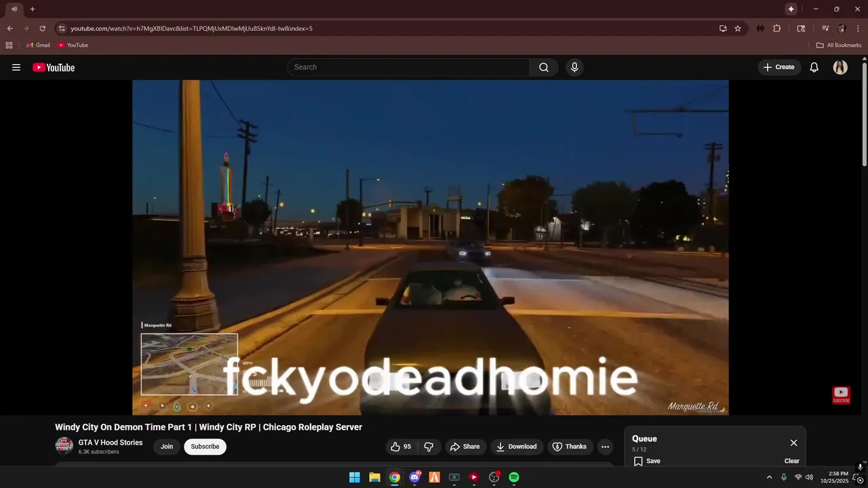The height and width of the screenshot is (488, 868).
Task: Open the Chrome profile avatar
Action: (842, 28)
